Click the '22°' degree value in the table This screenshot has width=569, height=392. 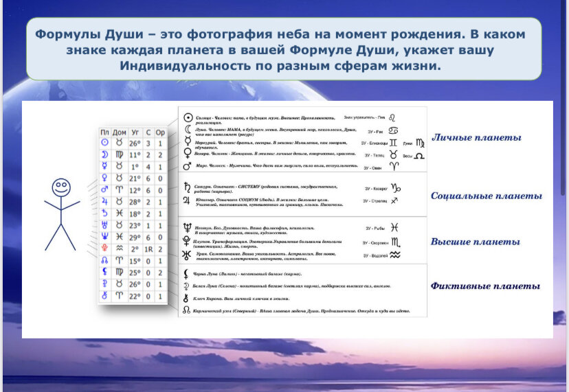(x=135, y=296)
